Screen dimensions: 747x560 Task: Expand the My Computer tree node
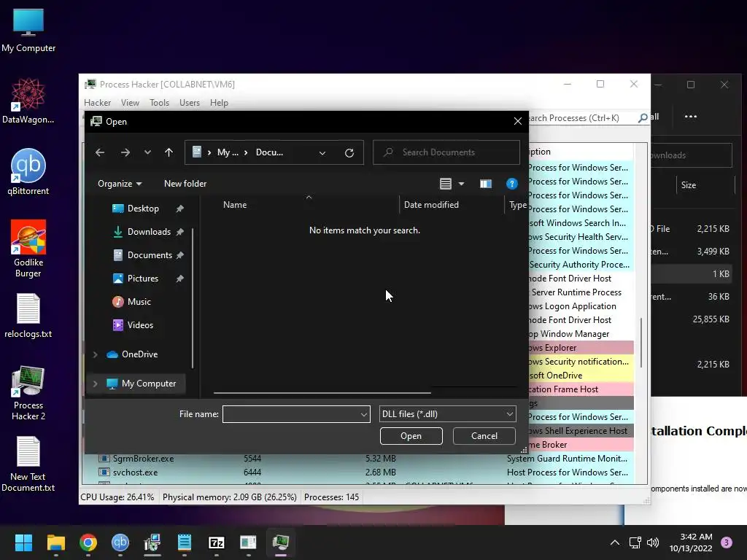(96, 384)
